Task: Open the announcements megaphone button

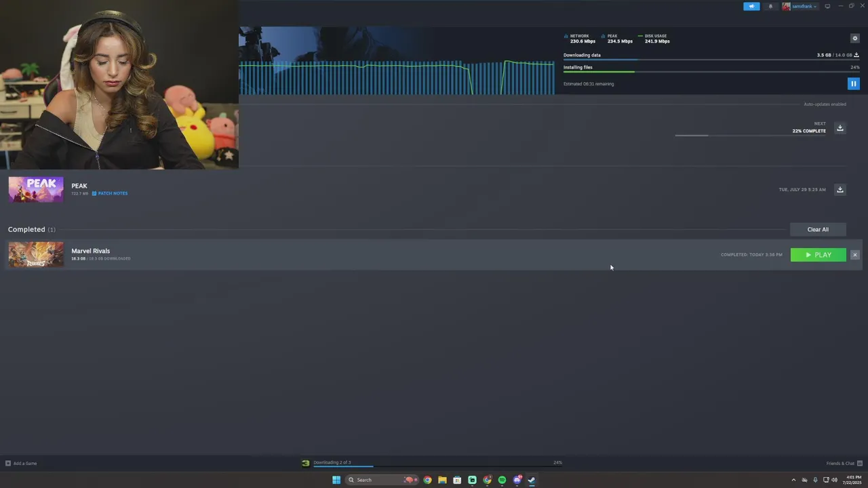Action: coord(751,6)
